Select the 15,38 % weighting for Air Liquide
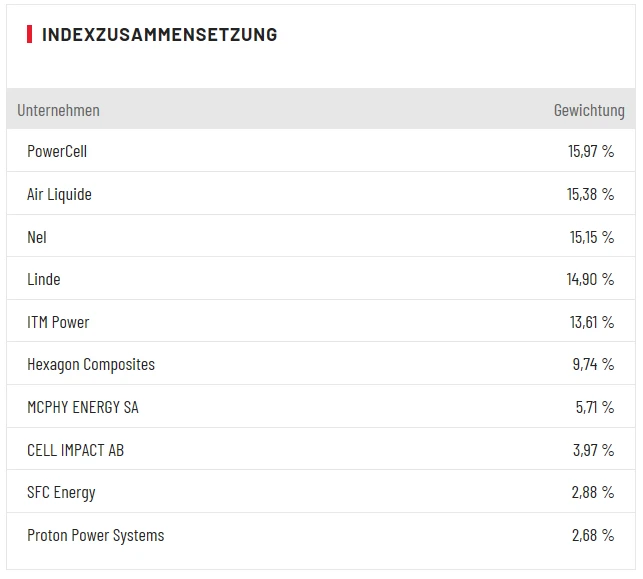643x579 pixels. coord(590,194)
